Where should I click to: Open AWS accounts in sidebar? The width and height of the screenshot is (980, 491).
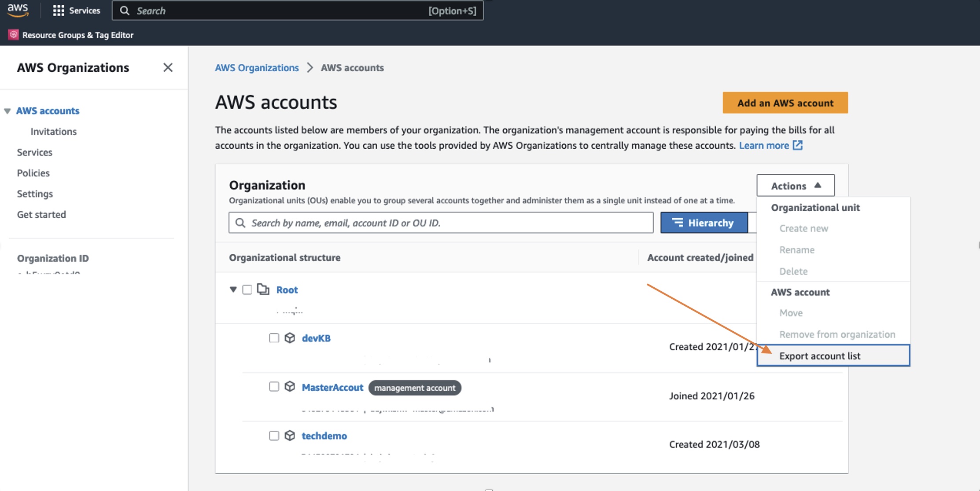pyautogui.click(x=48, y=111)
